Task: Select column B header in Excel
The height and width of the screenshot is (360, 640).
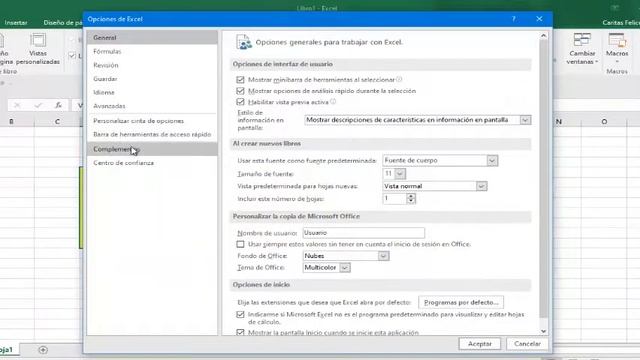Action: (x=11, y=122)
